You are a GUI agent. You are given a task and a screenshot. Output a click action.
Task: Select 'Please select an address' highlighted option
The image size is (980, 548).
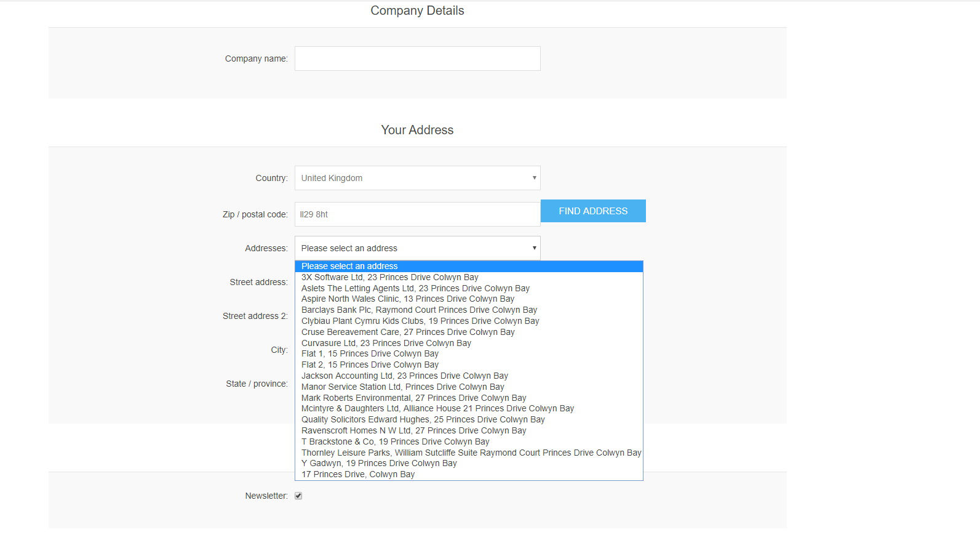469,266
